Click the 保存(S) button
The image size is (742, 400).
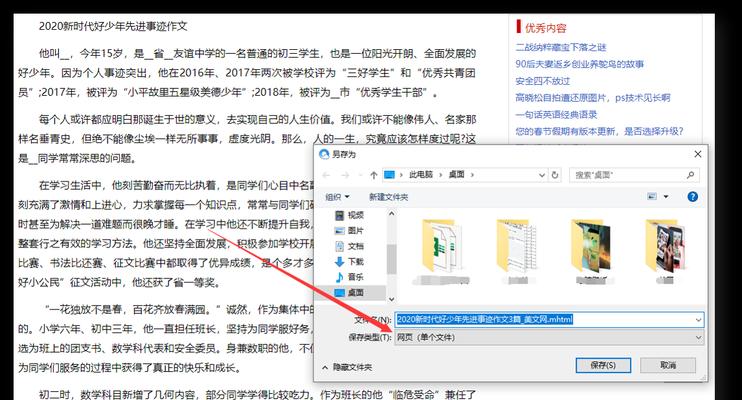point(603,365)
